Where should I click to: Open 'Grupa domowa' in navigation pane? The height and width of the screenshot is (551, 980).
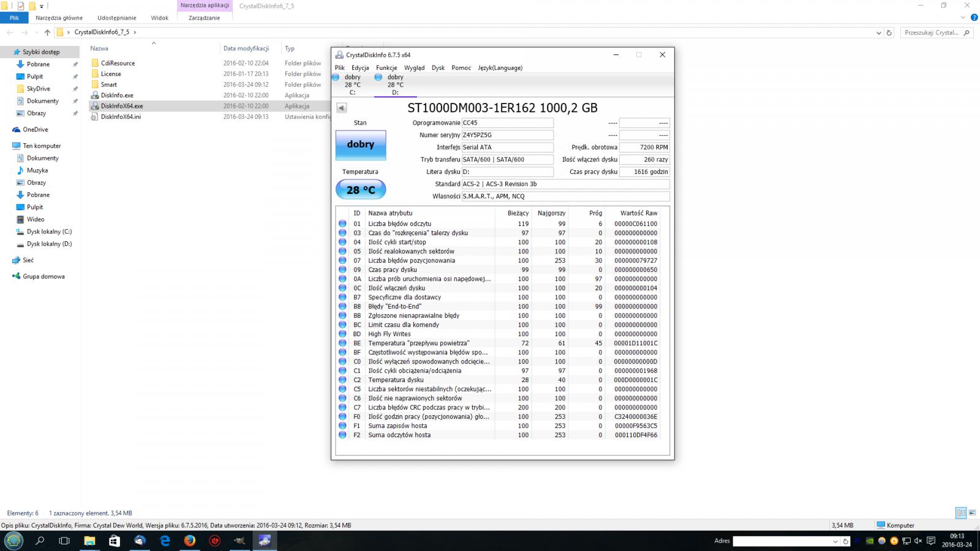(x=43, y=277)
